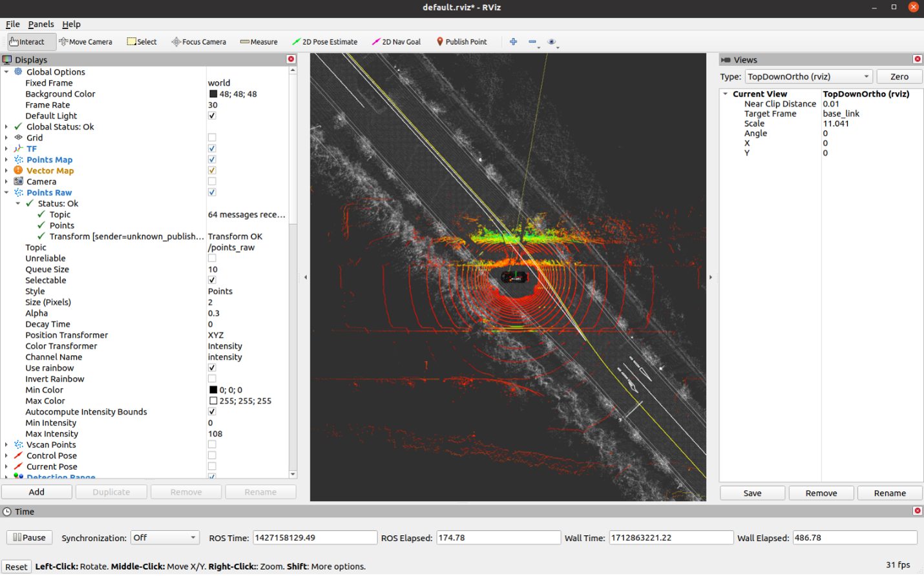The height and width of the screenshot is (576, 924).
Task: Open the Synchronization dropdown
Action: (x=165, y=538)
